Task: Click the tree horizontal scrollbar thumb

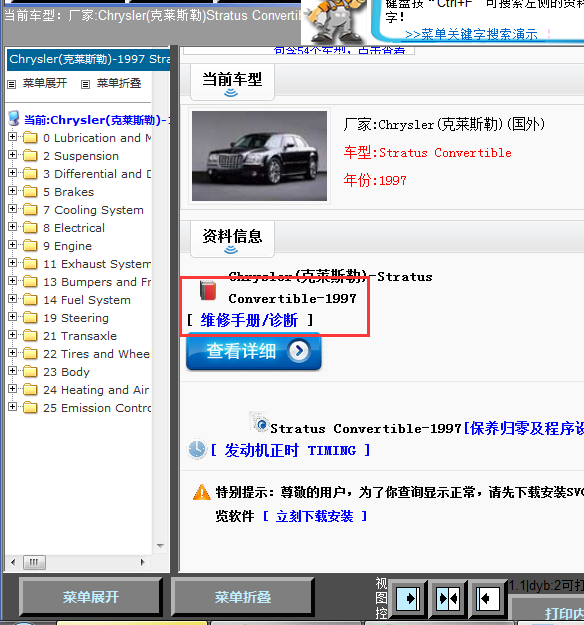Action: (34, 562)
